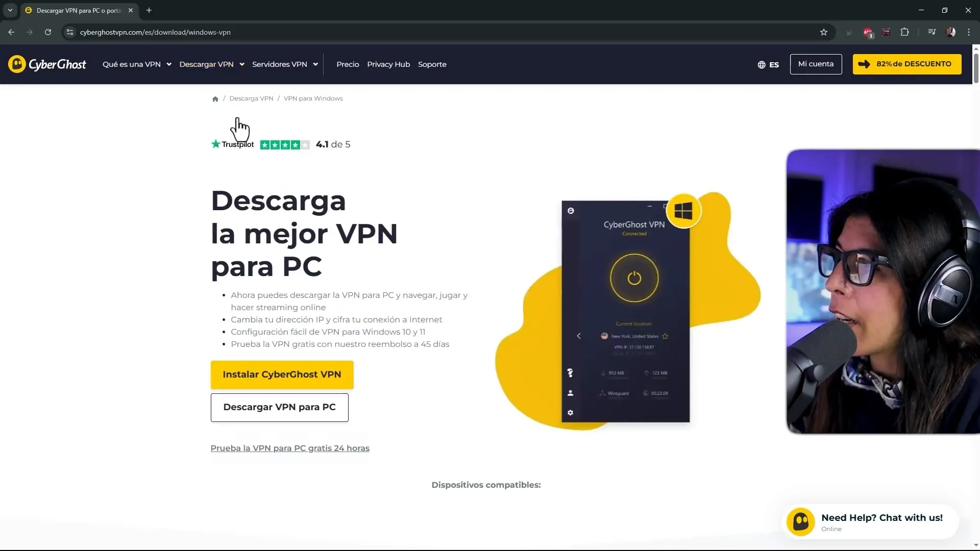The width and height of the screenshot is (980, 551).
Task: Click Need Help? Chat with us! widget
Action: pyautogui.click(x=870, y=521)
